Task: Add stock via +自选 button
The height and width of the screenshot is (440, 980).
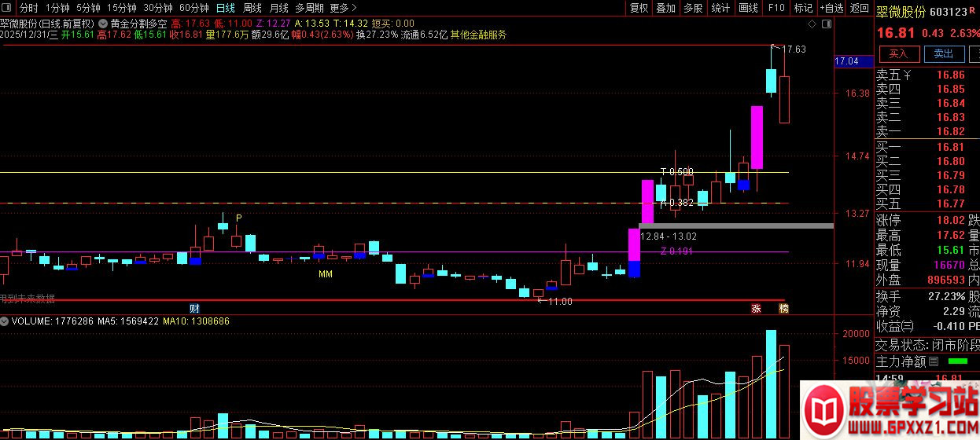Action: click(831, 8)
